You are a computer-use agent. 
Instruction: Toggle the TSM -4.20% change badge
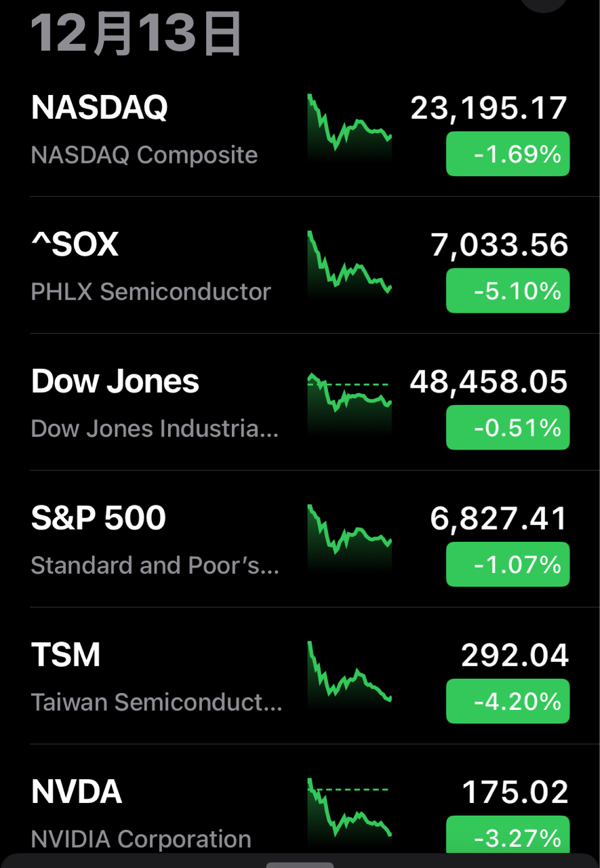pos(507,702)
